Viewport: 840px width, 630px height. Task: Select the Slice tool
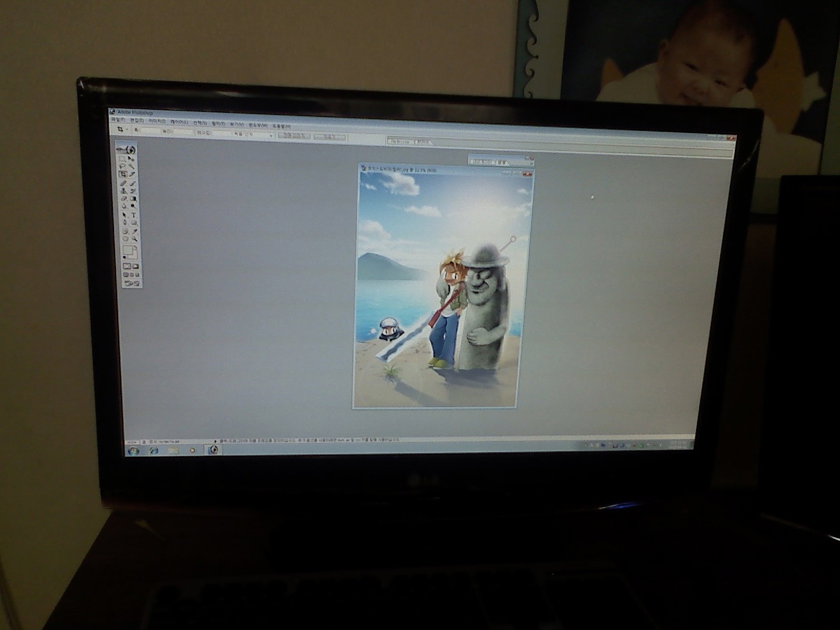132,174
